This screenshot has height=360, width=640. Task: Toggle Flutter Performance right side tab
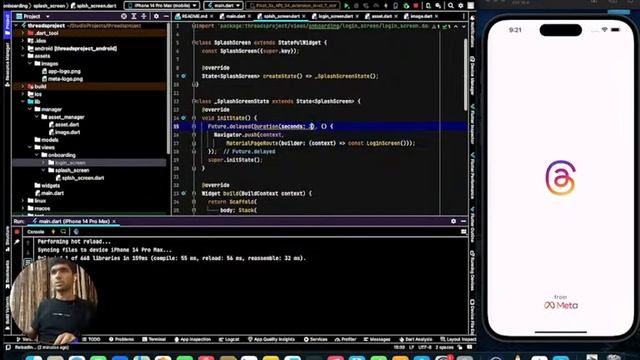point(473,176)
